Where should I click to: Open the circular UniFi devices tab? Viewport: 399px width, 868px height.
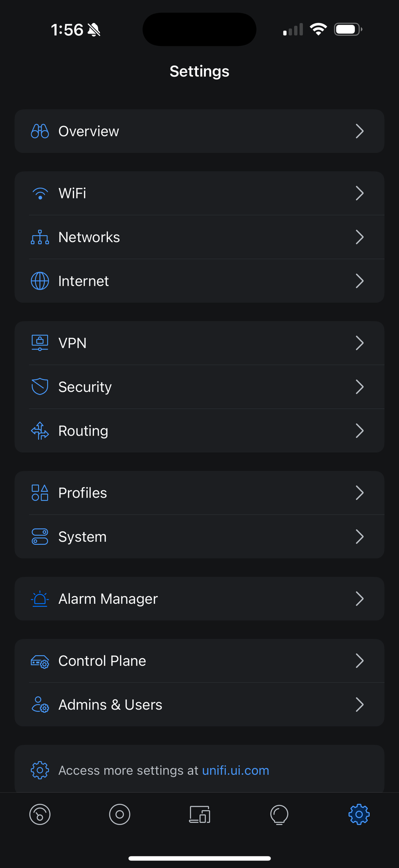coord(120,814)
